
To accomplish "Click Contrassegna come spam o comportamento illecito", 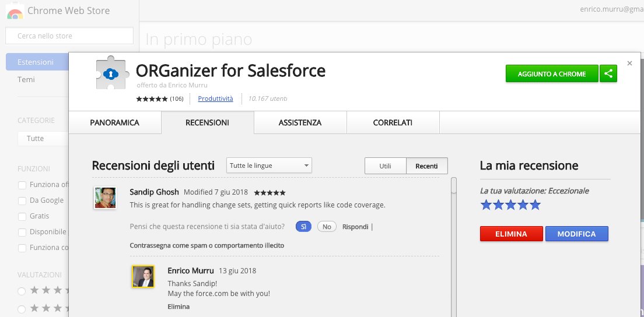I will pos(207,245).
